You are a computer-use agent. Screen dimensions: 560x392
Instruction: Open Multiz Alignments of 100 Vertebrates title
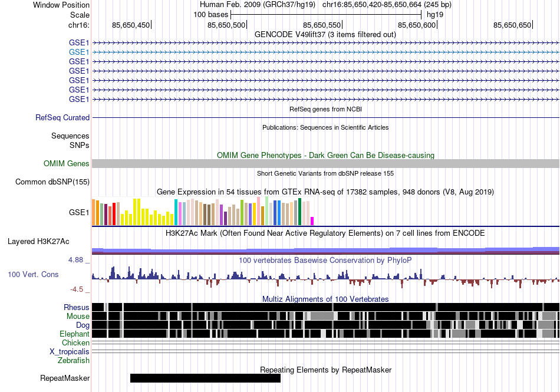[325, 299]
